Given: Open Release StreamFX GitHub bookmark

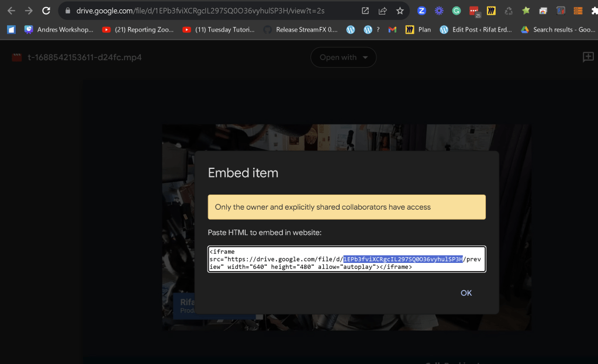Looking at the screenshot, I should click(x=300, y=29).
